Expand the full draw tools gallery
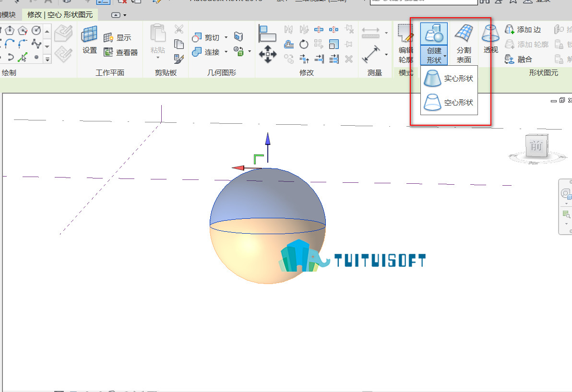Screen dimensions: 572x392 pos(47,59)
